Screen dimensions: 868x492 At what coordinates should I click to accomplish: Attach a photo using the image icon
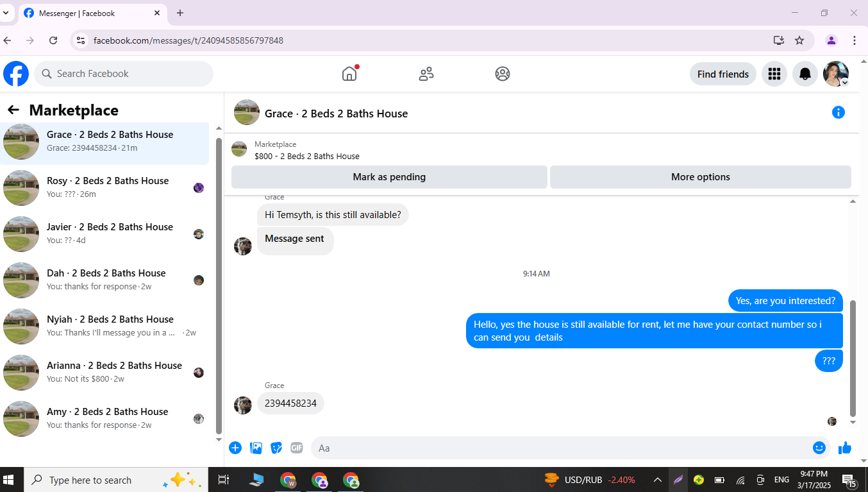[256, 448]
